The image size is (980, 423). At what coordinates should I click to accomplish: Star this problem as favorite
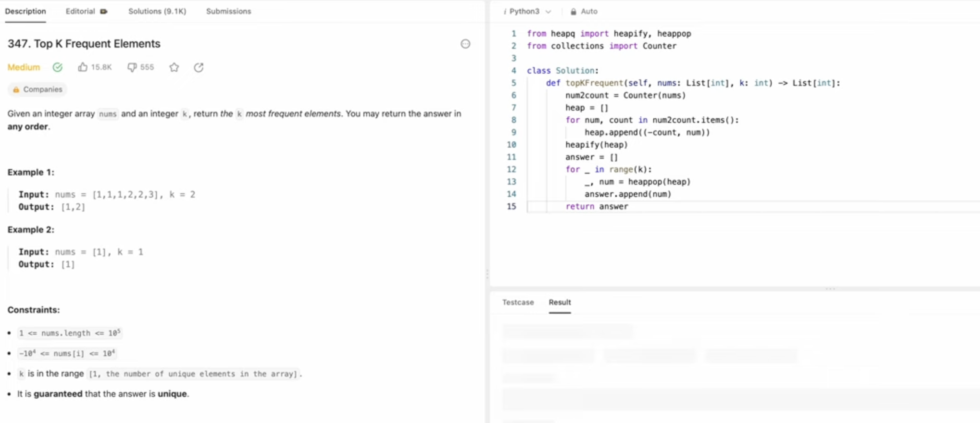(174, 67)
